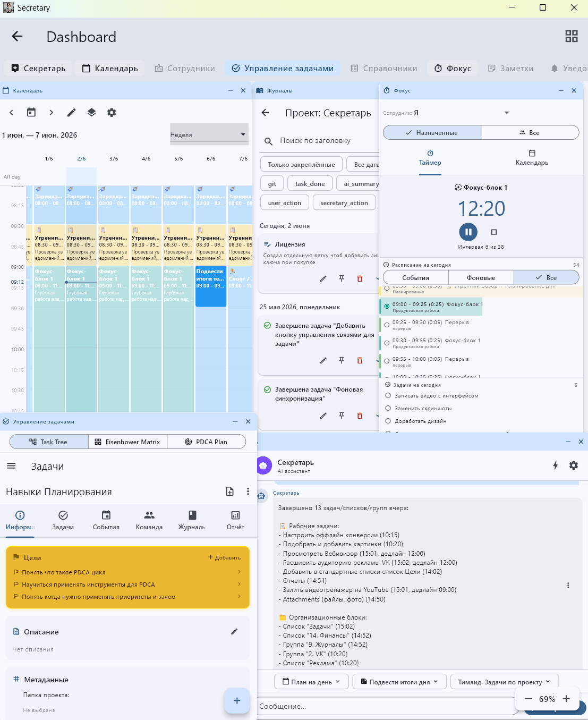The image size is (588, 720).
Task: Open the Фокус top tab
Action: (x=453, y=69)
